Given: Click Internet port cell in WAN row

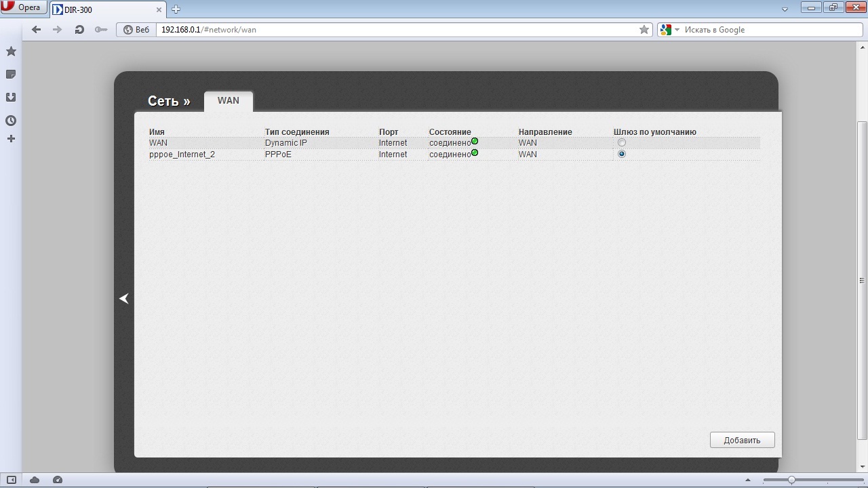Looking at the screenshot, I should click(x=393, y=143).
